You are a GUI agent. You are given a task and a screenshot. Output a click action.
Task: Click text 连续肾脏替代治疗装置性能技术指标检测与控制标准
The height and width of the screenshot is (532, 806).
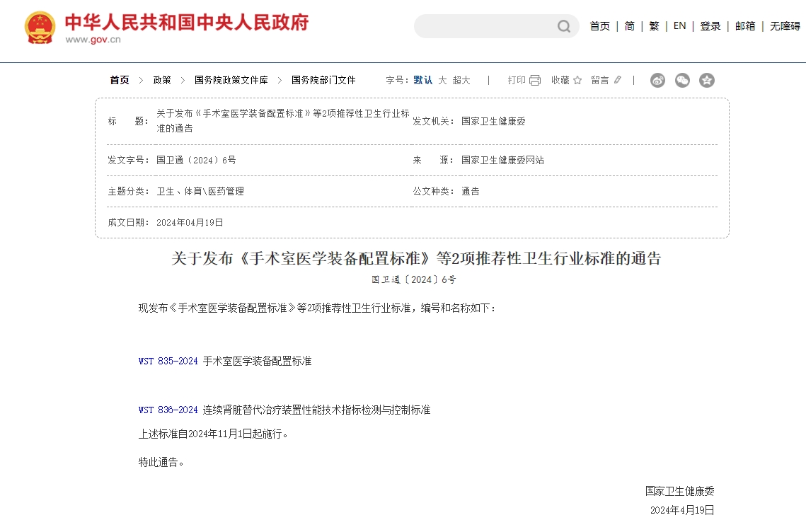click(x=316, y=410)
